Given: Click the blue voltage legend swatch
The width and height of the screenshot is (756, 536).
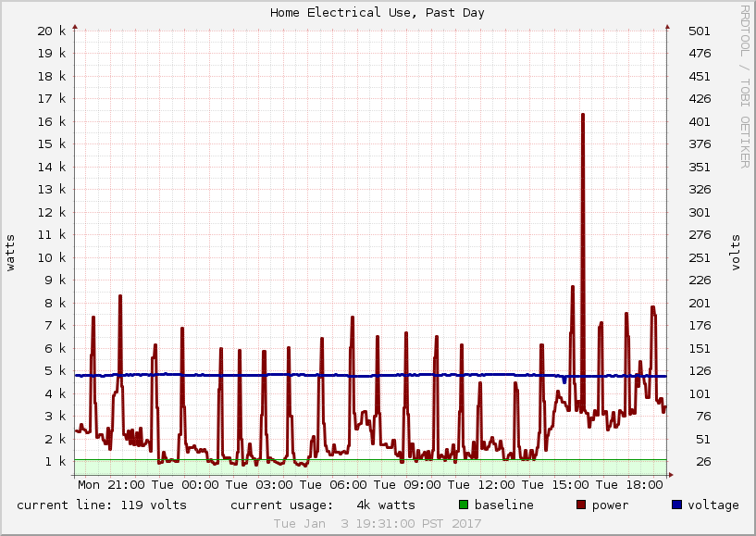Looking at the screenshot, I should 677,505.
